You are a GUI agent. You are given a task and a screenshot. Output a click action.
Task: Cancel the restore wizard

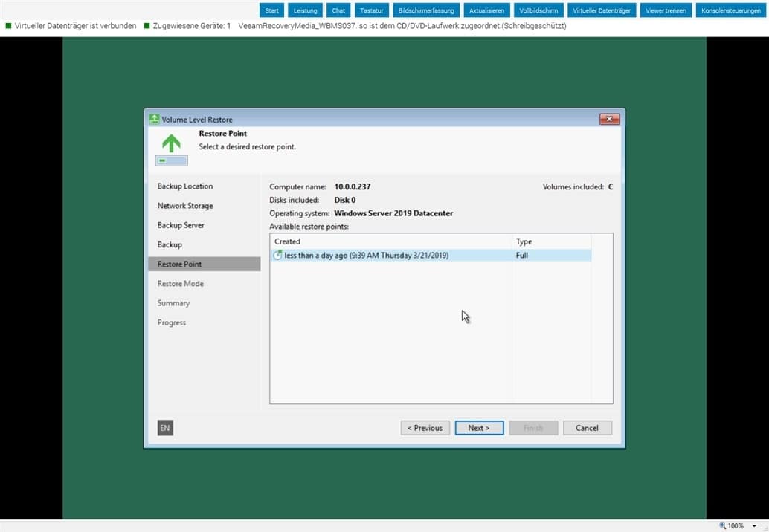coord(587,428)
